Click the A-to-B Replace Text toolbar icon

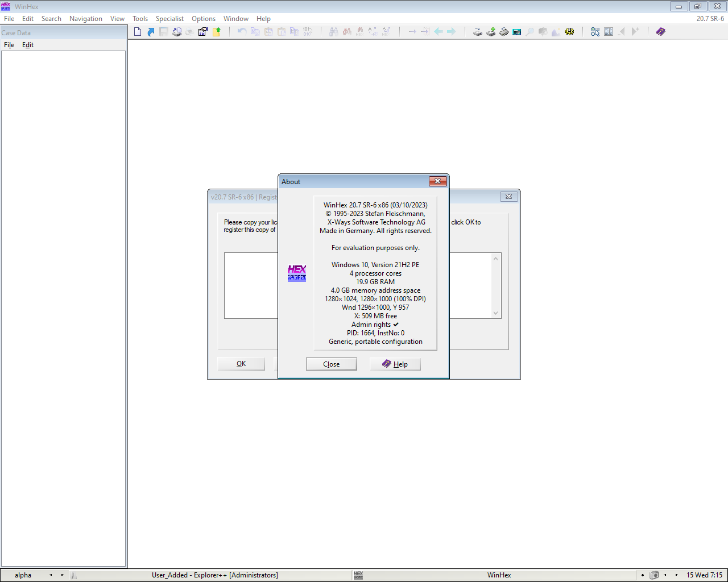pos(373,32)
